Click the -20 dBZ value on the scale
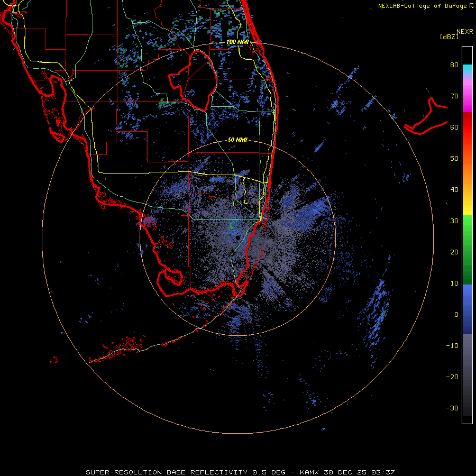 tap(452, 377)
